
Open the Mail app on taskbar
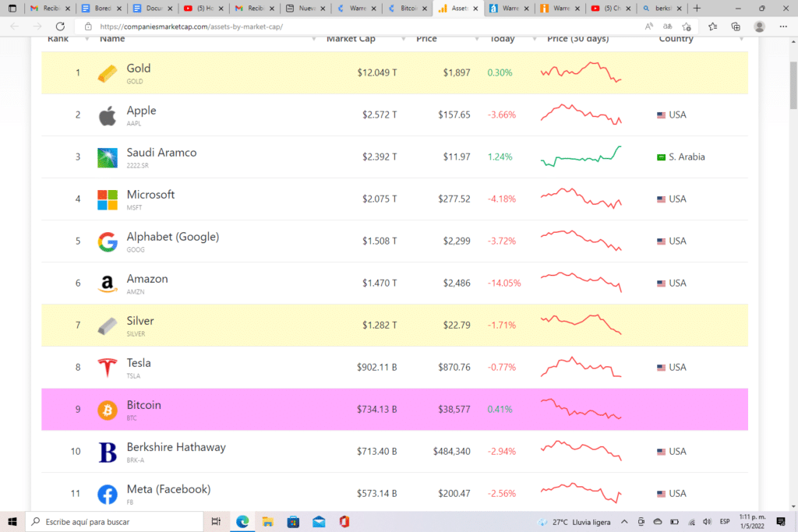tap(319, 522)
